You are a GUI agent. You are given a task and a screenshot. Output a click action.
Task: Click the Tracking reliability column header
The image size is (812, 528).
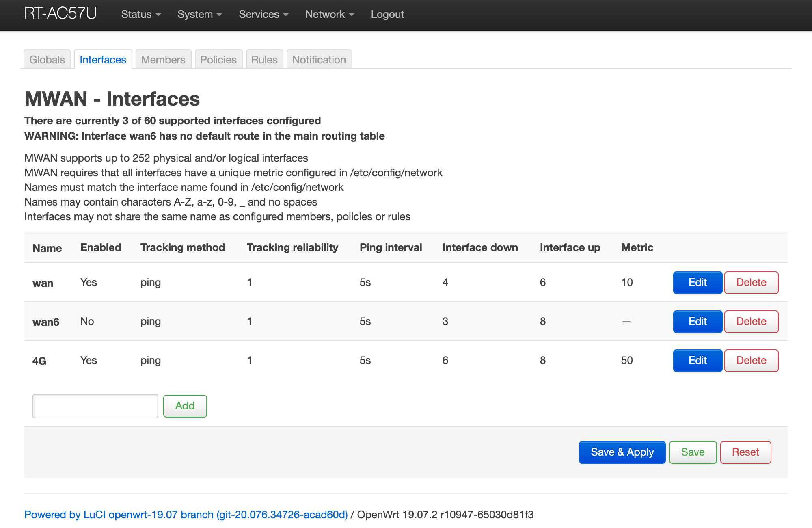(292, 247)
